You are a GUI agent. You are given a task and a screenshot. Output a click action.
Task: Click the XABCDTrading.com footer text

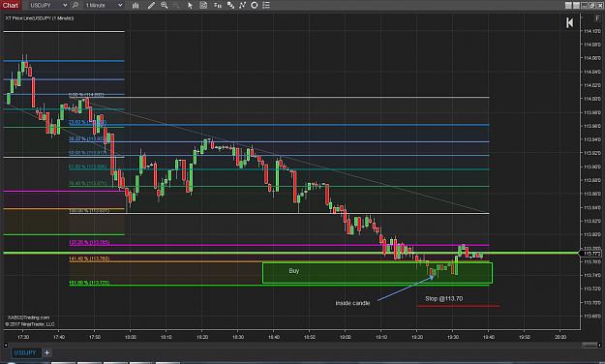(28, 318)
